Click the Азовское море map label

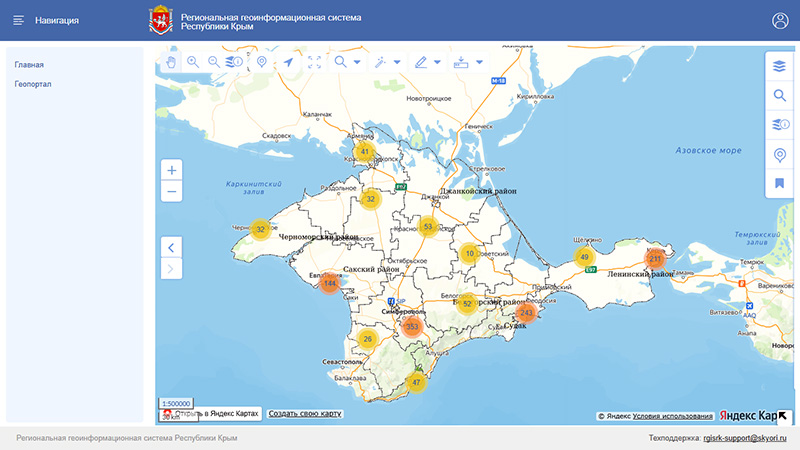(x=708, y=151)
